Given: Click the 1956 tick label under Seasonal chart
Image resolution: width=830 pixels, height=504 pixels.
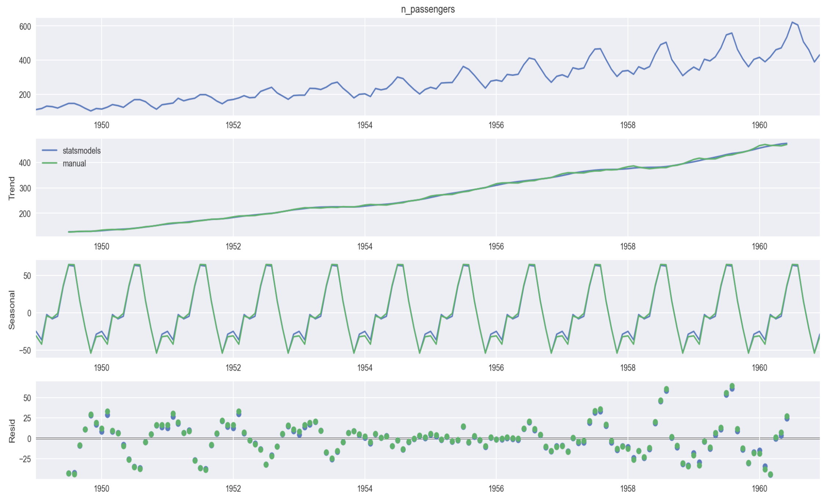Looking at the screenshot, I should [496, 368].
